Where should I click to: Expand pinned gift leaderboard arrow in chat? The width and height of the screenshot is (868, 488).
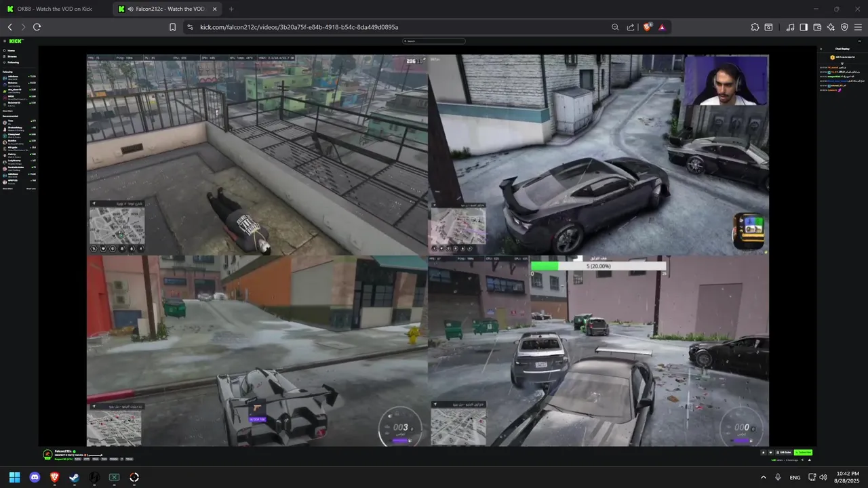pyautogui.click(x=842, y=63)
